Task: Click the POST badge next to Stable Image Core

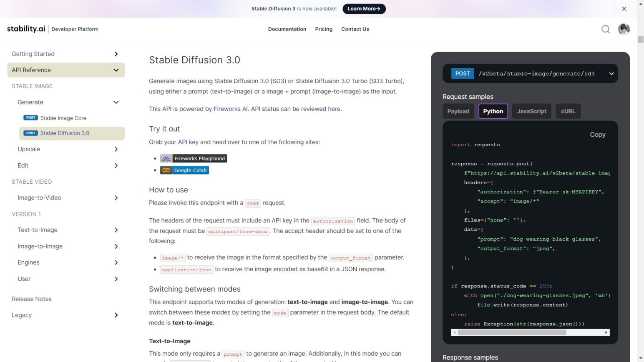Action: click(x=30, y=117)
